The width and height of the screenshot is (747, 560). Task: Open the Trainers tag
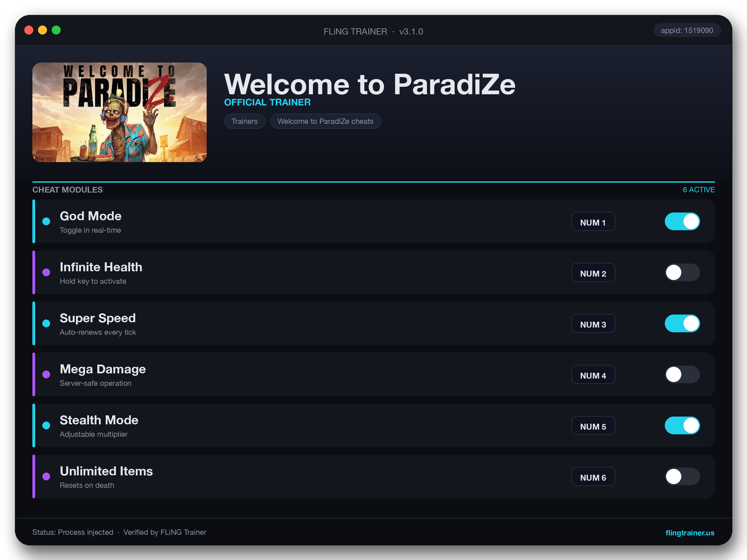point(245,121)
